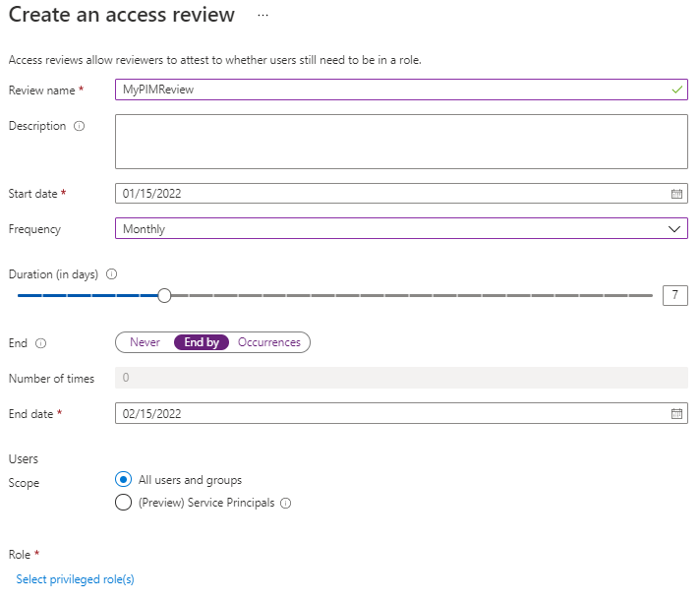Click the Frequency dropdown chevron arrow
The height and width of the screenshot is (601, 700).
(674, 229)
